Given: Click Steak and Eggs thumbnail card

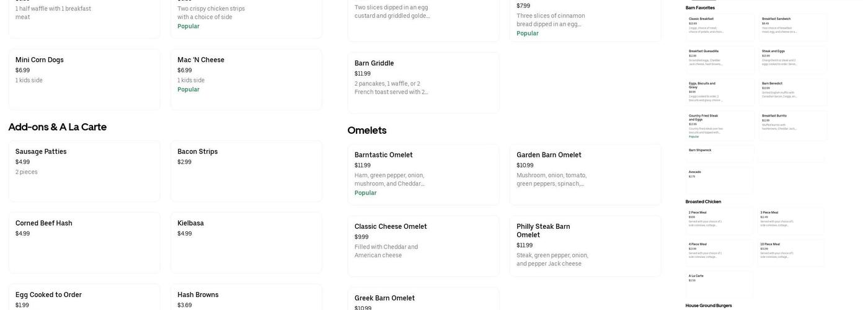Looking at the screenshot, I should tap(792, 59).
